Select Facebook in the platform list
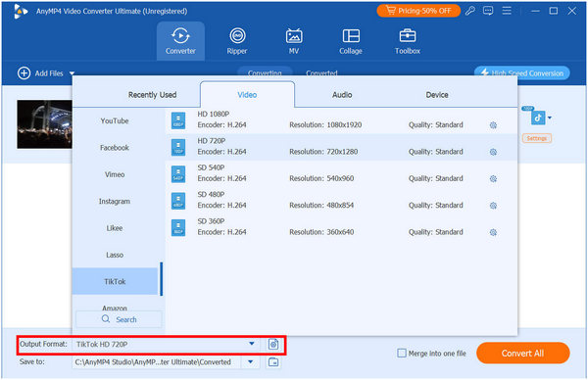This screenshot has width=588, height=380. pyautogui.click(x=115, y=148)
